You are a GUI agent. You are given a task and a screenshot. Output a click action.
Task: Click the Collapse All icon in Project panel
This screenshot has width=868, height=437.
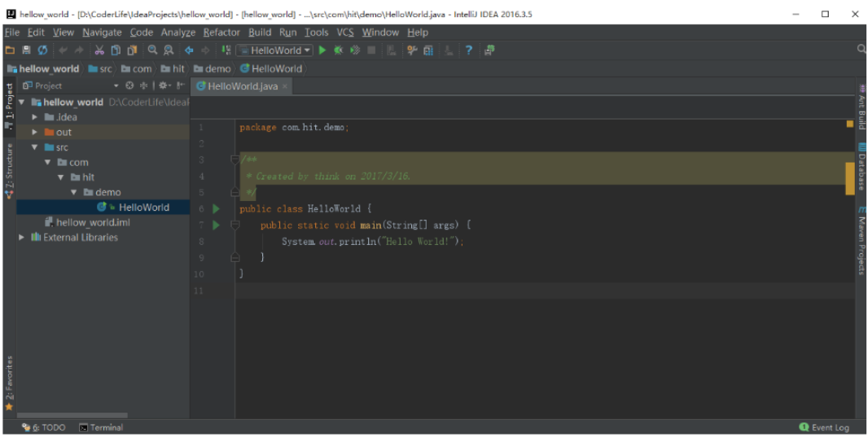coord(144,85)
